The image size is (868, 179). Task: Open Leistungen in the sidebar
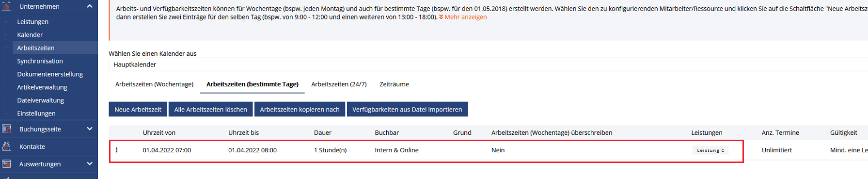(32, 22)
